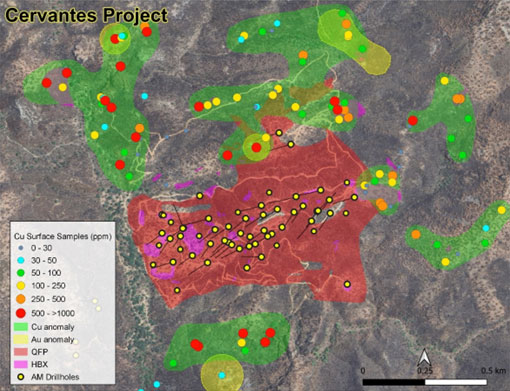Click the red sample inside the central Au anomaly circle
Image resolution: width=510 pixels, height=391 pixels.
click(x=256, y=147)
